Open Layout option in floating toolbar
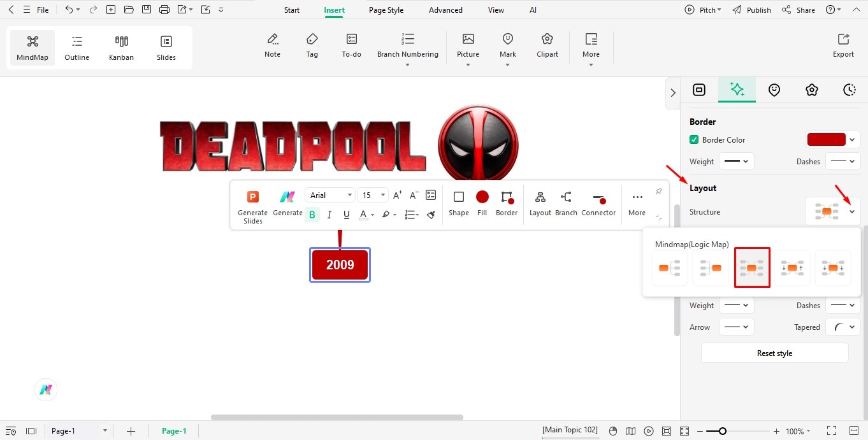Image resolution: width=868 pixels, height=440 pixels. pyautogui.click(x=540, y=203)
